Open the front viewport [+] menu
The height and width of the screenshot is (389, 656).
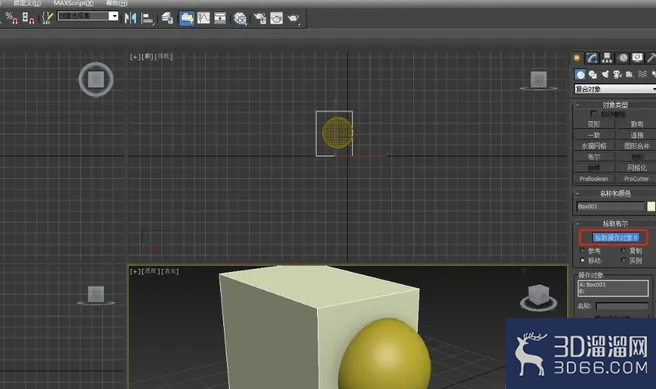135,56
